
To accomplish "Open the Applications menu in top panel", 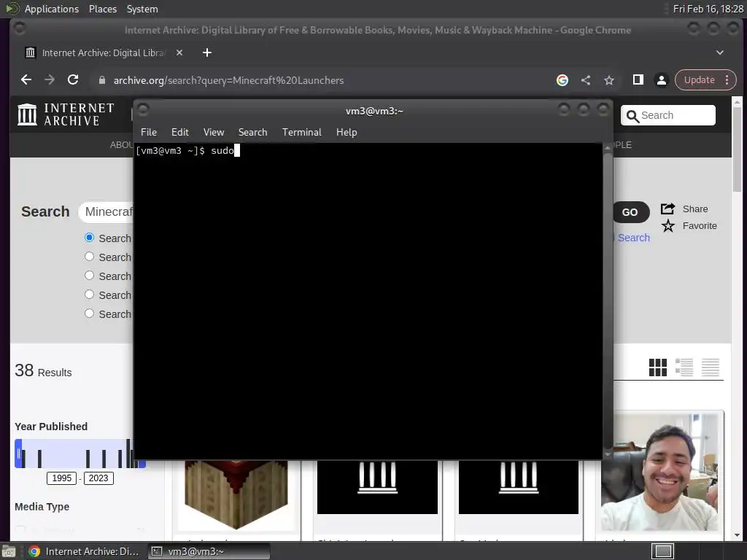I will [x=52, y=9].
